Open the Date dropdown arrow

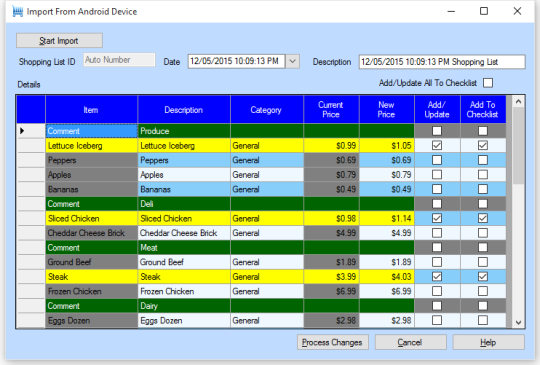pos(292,62)
